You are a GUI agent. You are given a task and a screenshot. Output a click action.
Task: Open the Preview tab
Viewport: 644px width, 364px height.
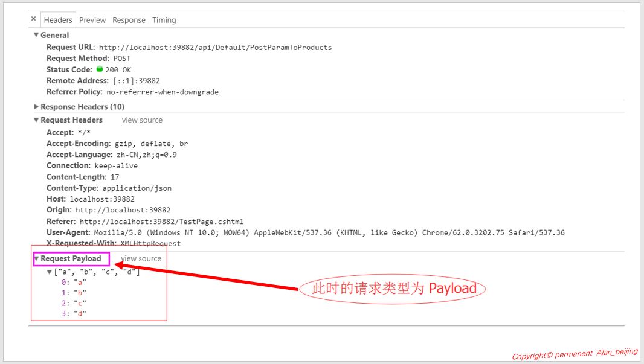(92, 20)
